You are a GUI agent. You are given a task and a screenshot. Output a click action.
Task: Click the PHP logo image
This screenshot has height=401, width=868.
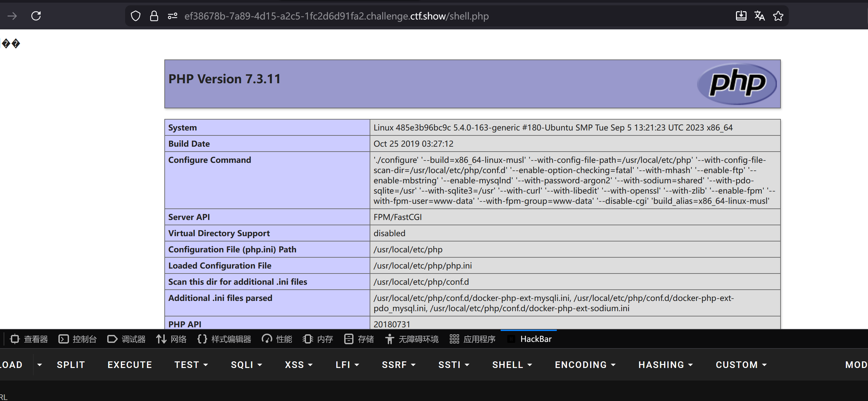[x=737, y=84]
